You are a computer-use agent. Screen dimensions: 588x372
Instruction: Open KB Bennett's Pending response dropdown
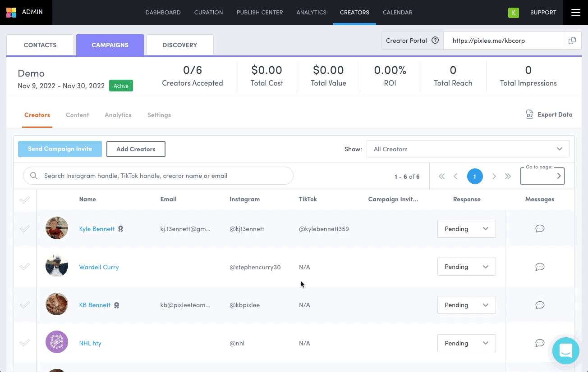tap(466, 305)
